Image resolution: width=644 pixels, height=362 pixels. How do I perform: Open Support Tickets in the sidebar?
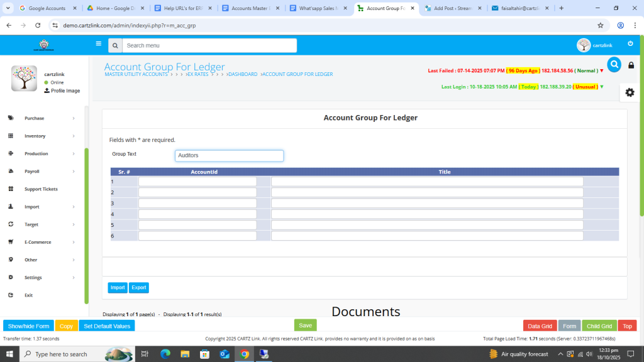click(x=41, y=189)
